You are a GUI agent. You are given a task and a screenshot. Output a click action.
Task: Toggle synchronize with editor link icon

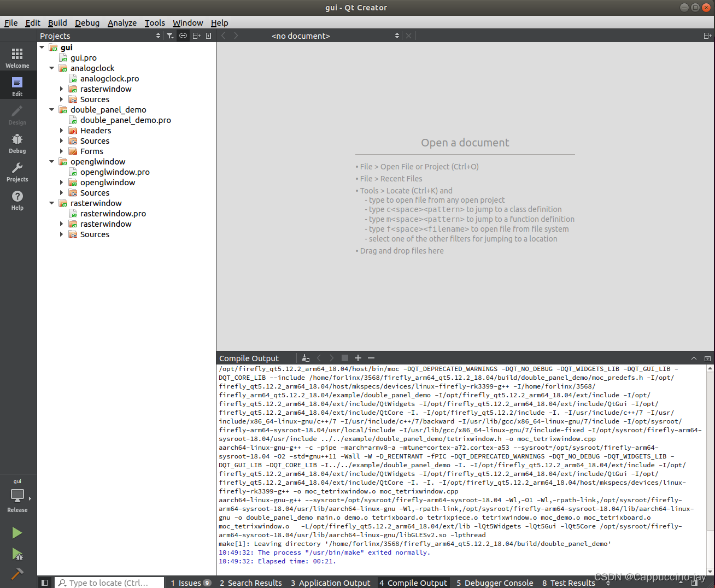(183, 36)
